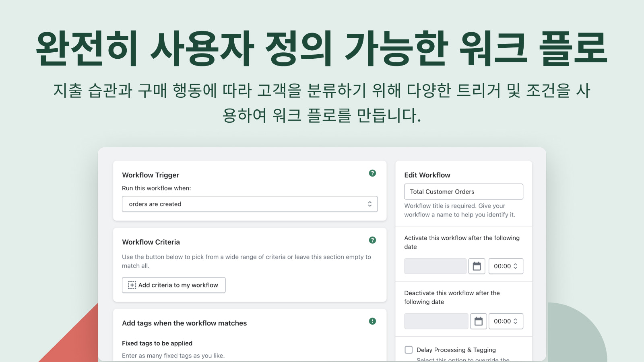Click 'Workflow title is required' help text

click(460, 210)
